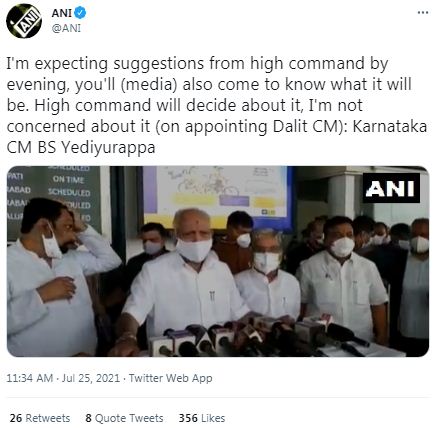Click the @ANI handle

coord(66,28)
